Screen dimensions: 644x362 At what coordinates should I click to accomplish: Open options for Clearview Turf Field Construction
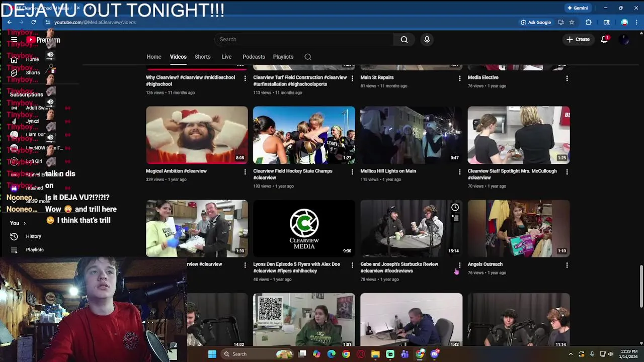click(352, 78)
